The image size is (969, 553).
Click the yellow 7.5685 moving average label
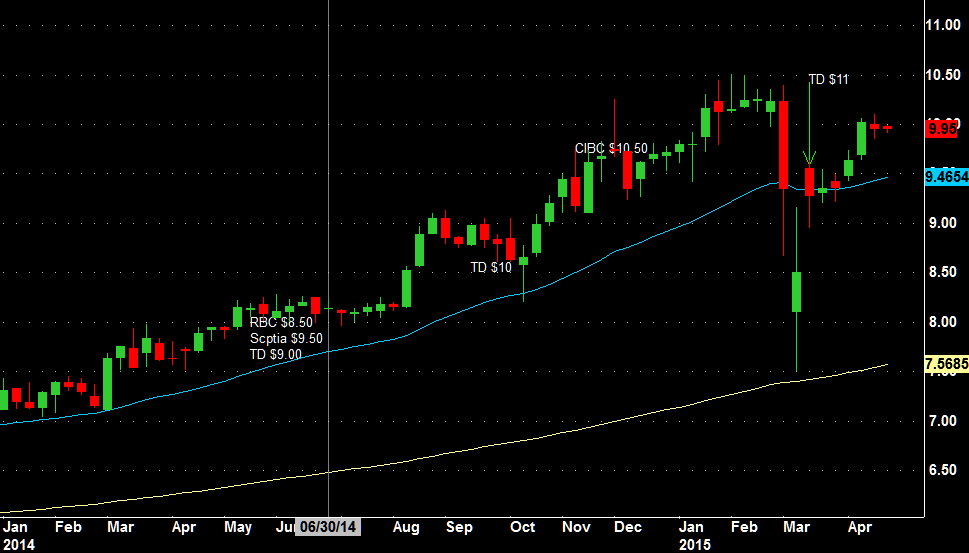coord(947,364)
